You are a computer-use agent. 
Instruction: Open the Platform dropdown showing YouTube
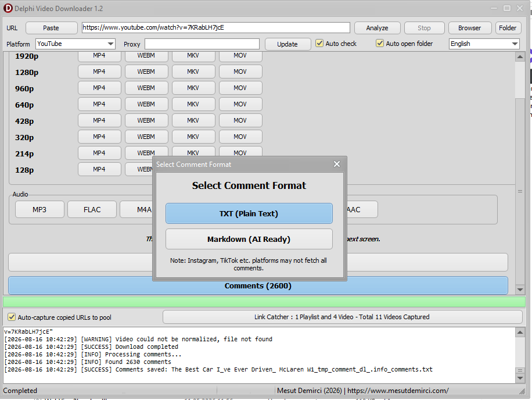click(x=76, y=44)
